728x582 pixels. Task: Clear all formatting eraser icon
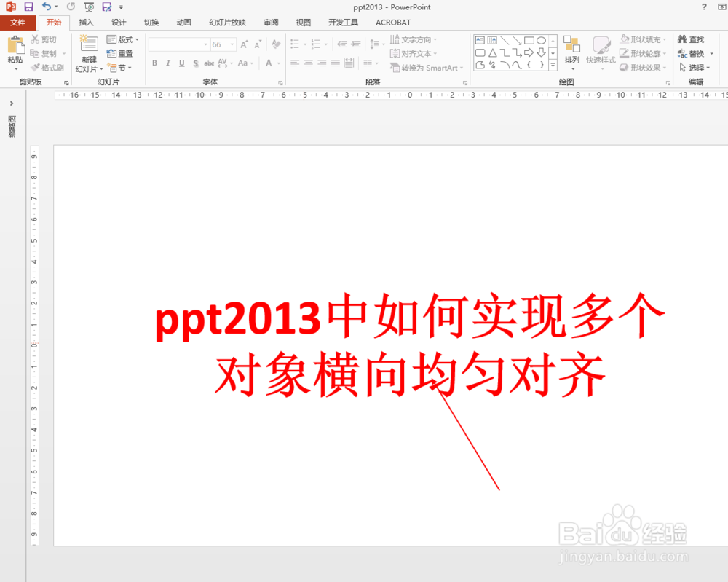tap(276, 44)
